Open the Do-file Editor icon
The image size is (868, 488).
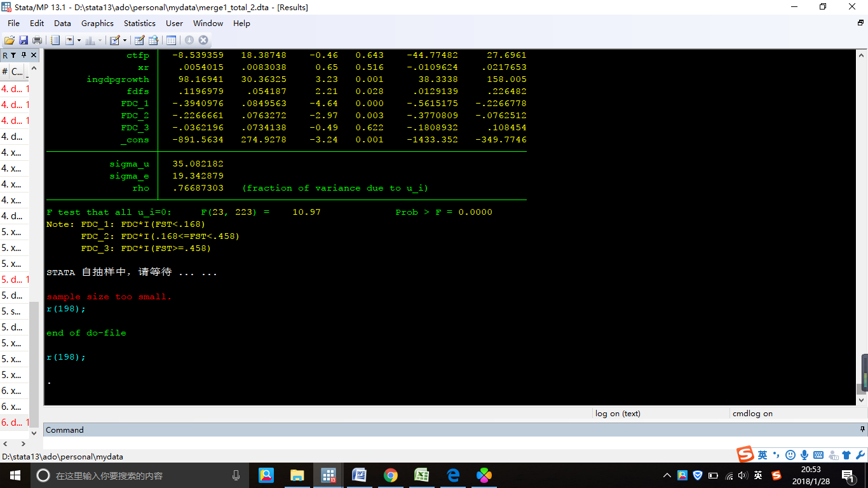pos(115,40)
